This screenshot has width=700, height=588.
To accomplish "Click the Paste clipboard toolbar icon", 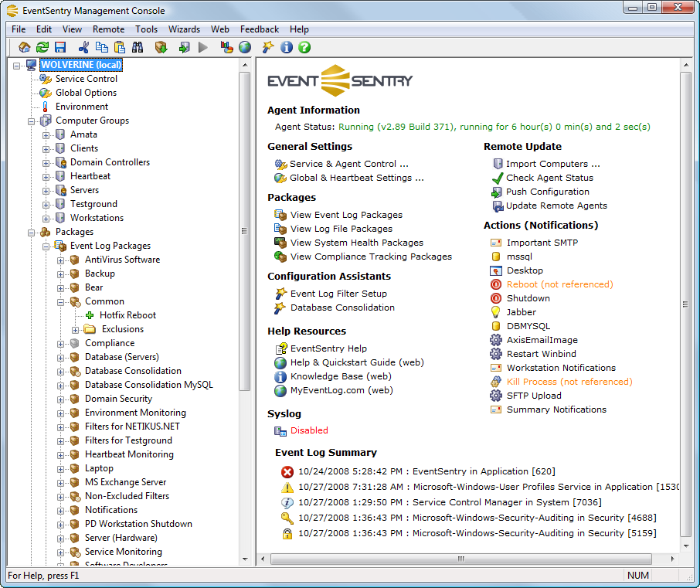I will tap(120, 47).
